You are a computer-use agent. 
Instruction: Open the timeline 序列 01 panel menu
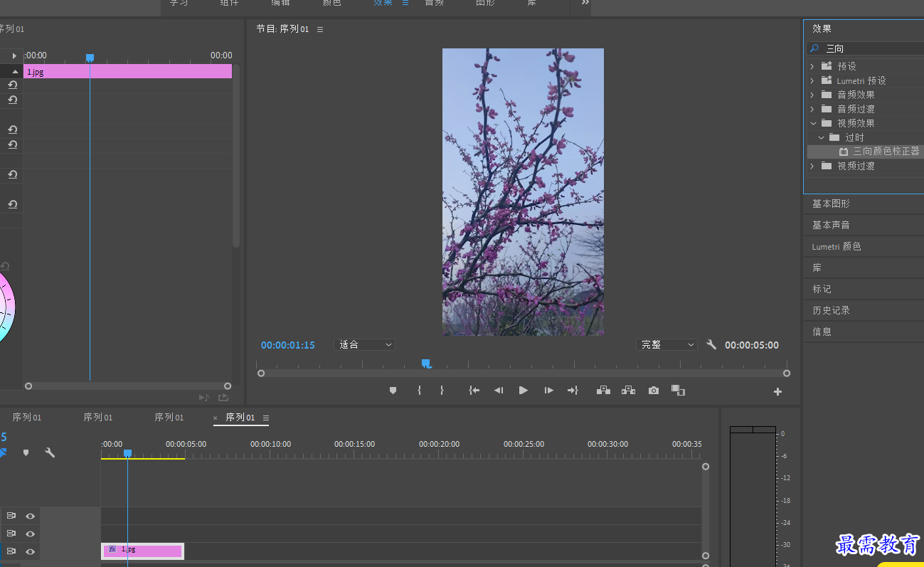tap(266, 418)
